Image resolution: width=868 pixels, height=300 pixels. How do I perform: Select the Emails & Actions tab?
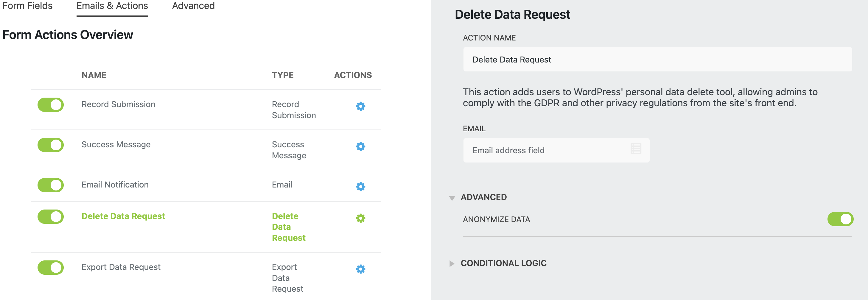tap(112, 6)
